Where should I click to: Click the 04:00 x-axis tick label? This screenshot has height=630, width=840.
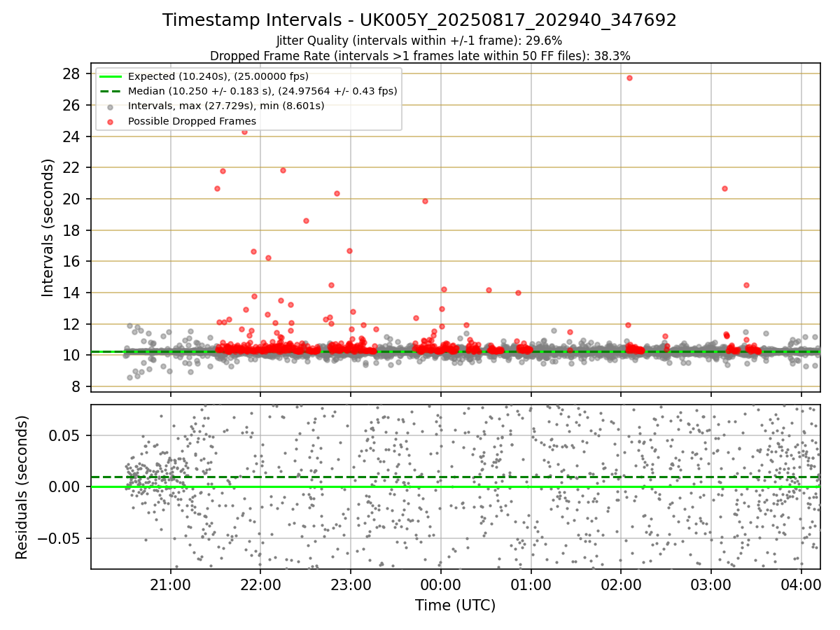click(801, 584)
